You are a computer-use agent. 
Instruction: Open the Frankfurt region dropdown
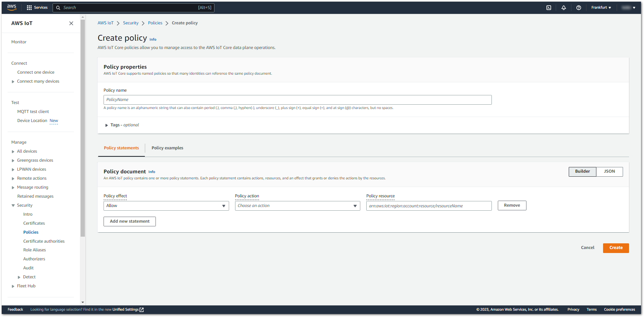(601, 8)
